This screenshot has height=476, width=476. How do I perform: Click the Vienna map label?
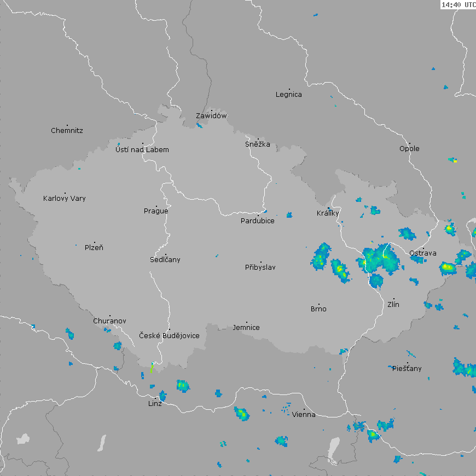click(304, 415)
